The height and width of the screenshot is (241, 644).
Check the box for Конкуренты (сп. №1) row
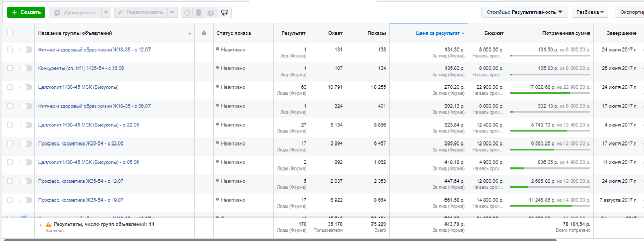10,68
